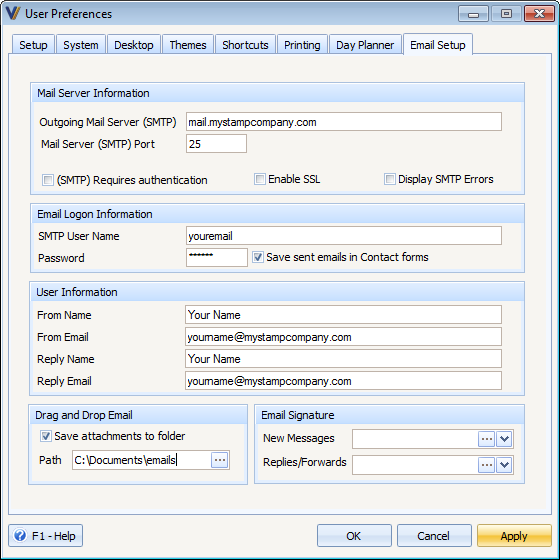
Task: Click browse ellipsis for New Messages signature
Action: pyautogui.click(x=486, y=439)
